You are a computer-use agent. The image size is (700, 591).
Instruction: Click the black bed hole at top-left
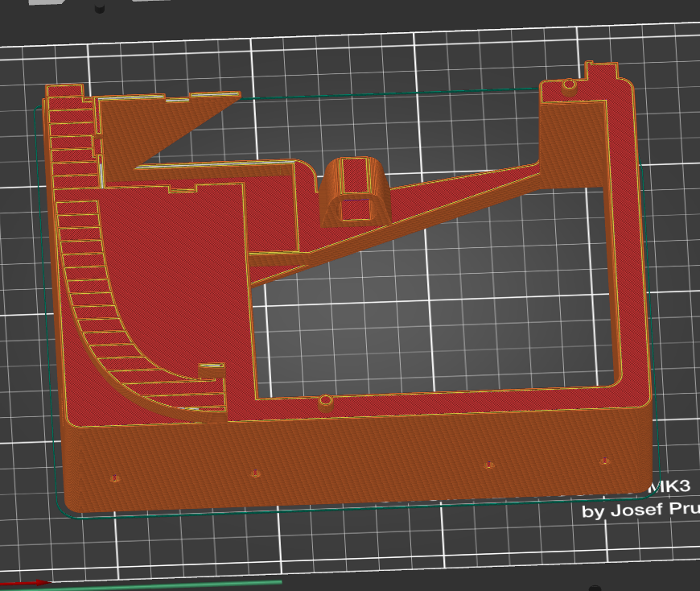pos(100,9)
